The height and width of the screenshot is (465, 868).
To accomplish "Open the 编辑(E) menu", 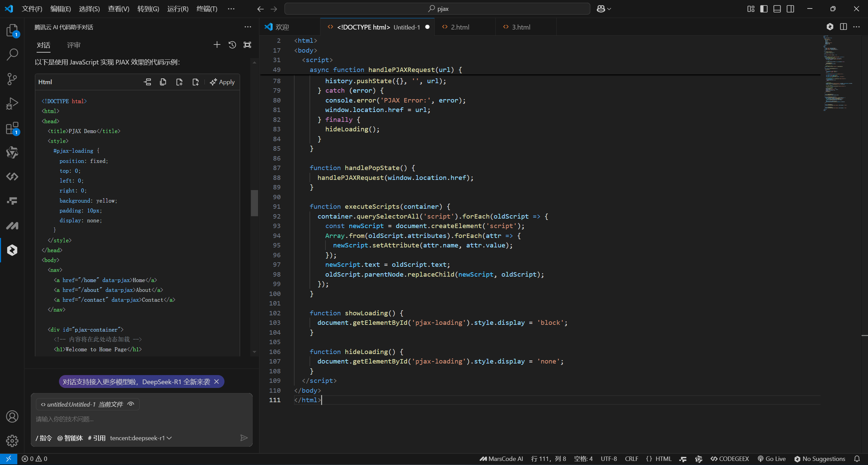I will pos(60,9).
